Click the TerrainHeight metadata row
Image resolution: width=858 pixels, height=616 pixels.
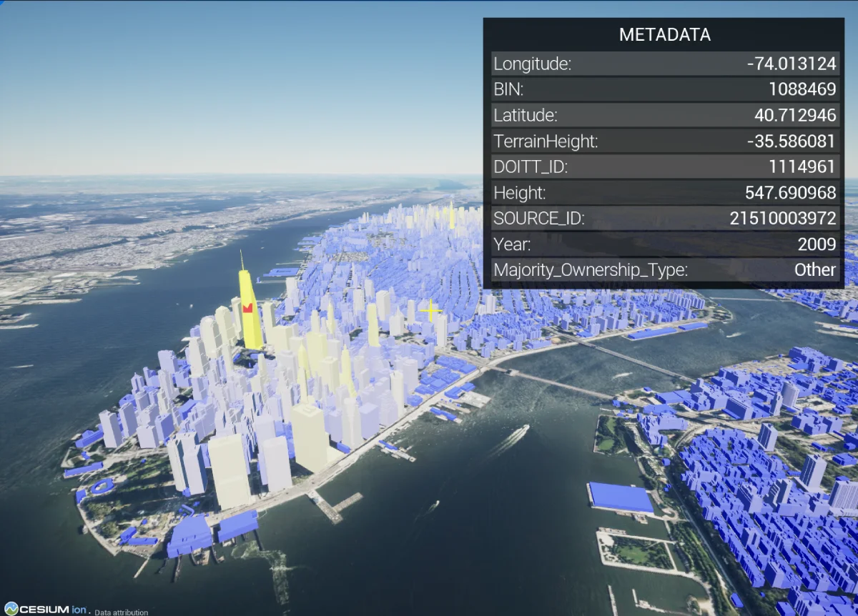664,141
